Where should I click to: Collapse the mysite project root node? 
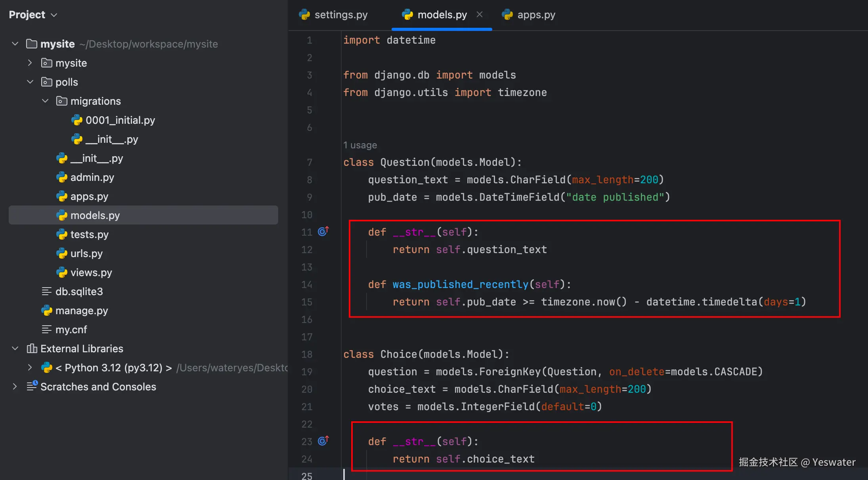point(15,44)
